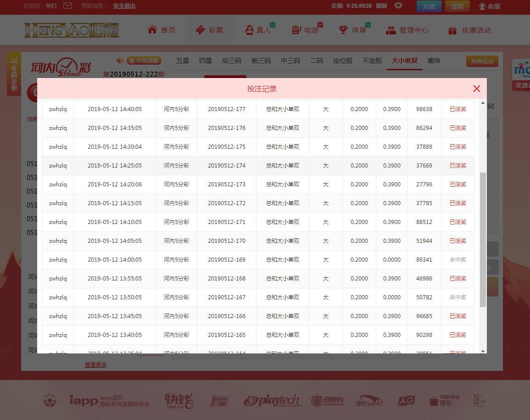Close the 投注记录 dialog
Screen dimensions: 530x420
[476, 89]
